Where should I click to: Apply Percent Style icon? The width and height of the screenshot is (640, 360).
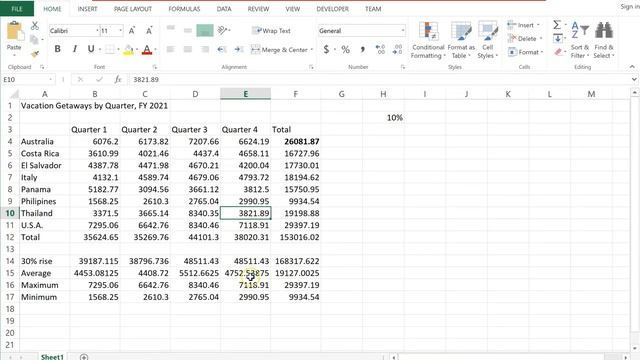coord(345,49)
